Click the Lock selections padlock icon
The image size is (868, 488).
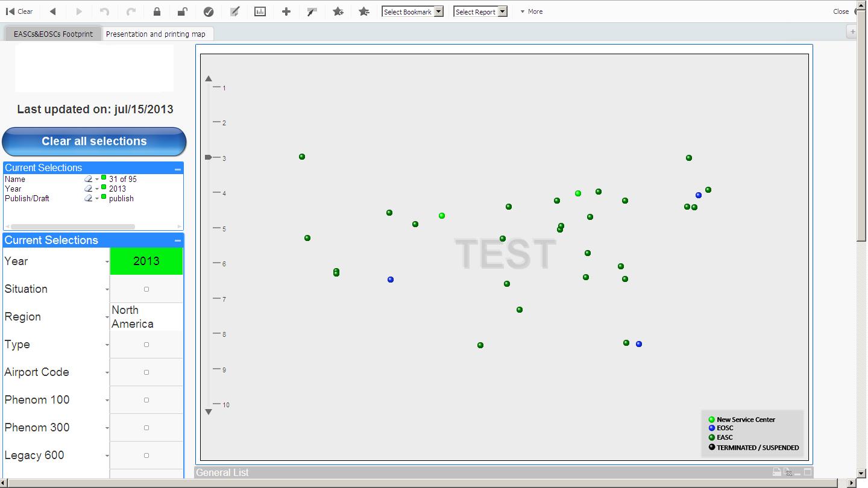point(157,11)
